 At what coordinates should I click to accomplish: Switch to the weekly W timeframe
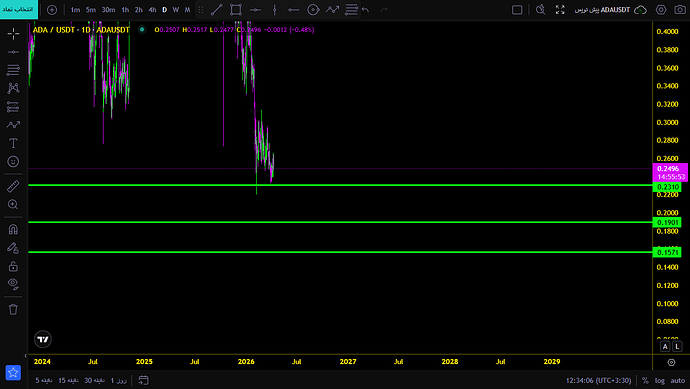pos(176,10)
